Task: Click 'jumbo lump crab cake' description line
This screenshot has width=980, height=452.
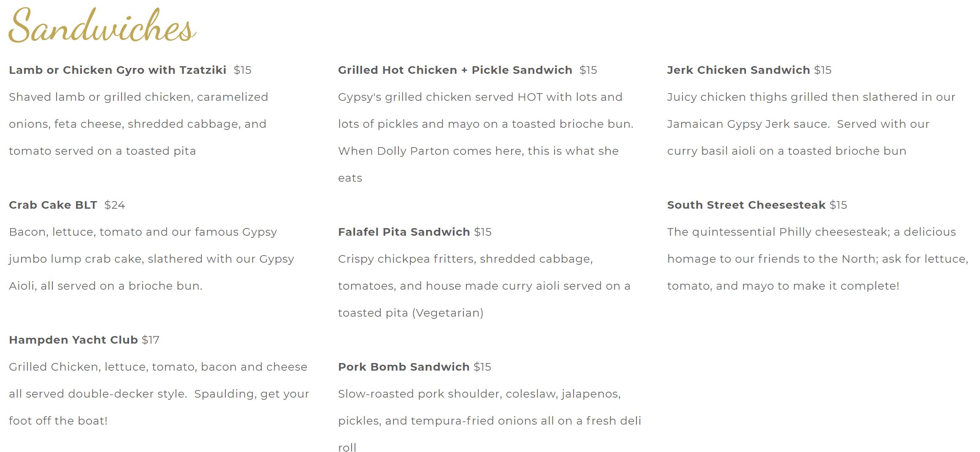Action: (151, 259)
